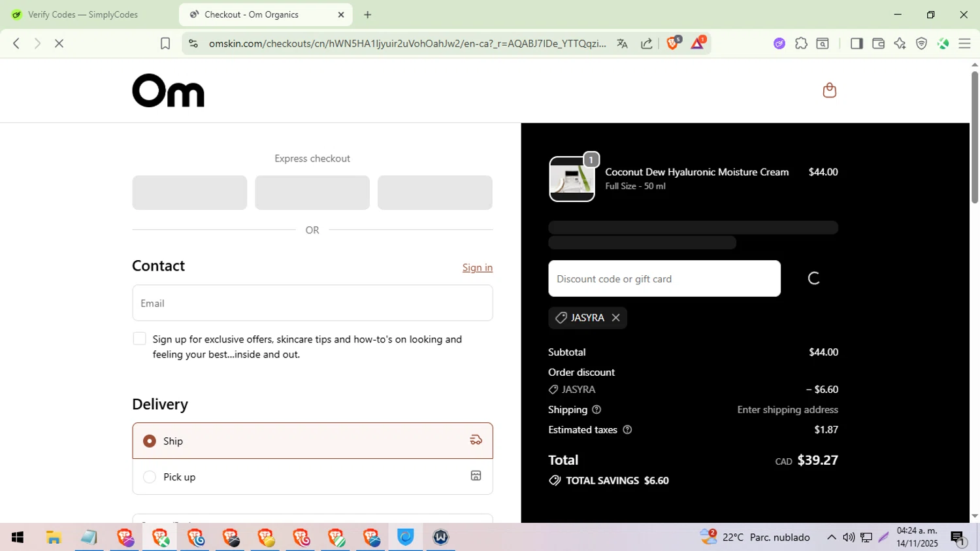Open the Brave Wallet icon
This screenshot has height=551, width=980.
(x=878, y=43)
